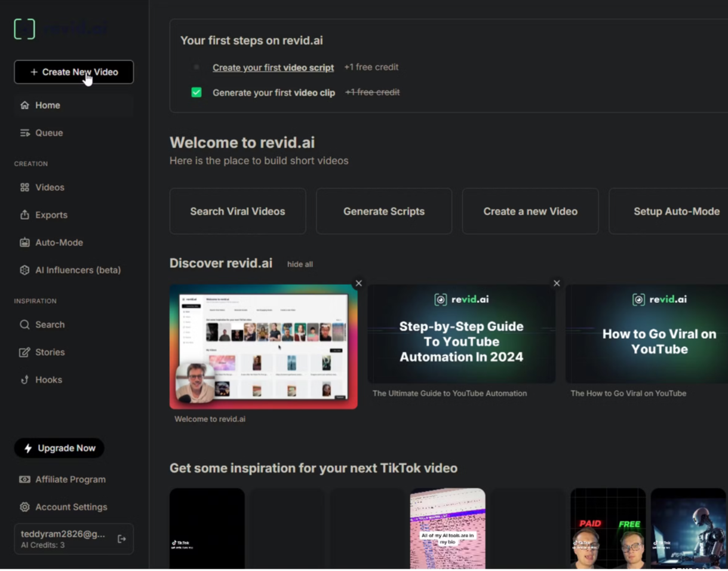Toggle the checked video clip checkbox
Image resolution: width=728 pixels, height=571 pixels.
pyautogui.click(x=196, y=93)
